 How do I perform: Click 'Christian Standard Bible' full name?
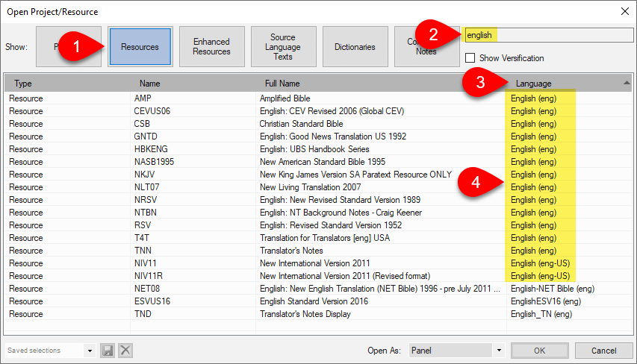pyautogui.click(x=301, y=124)
